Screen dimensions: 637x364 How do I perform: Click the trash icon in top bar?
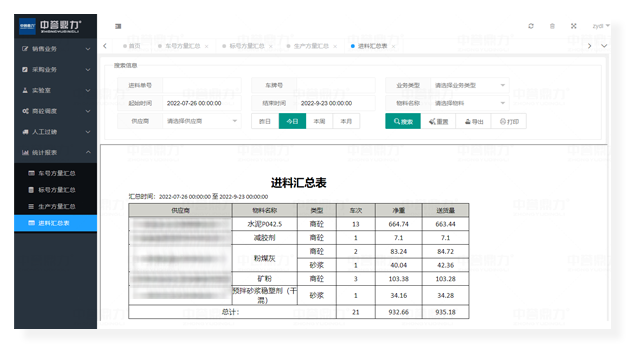tap(552, 26)
